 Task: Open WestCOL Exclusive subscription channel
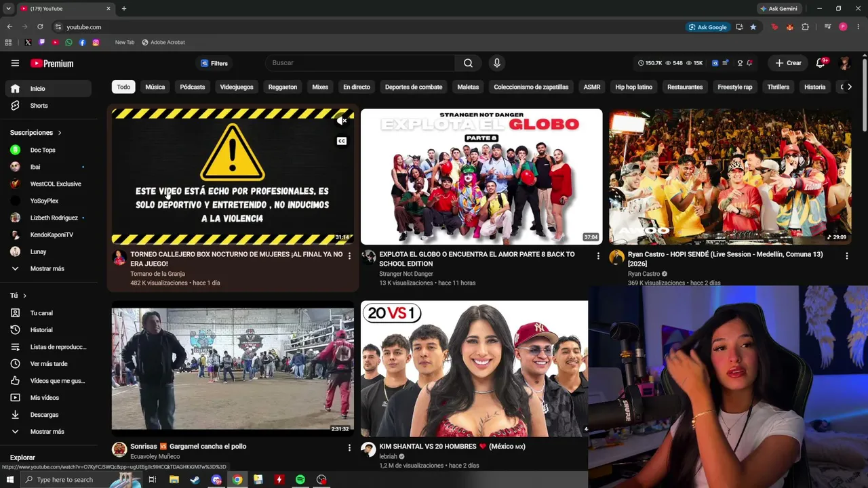point(47,184)
